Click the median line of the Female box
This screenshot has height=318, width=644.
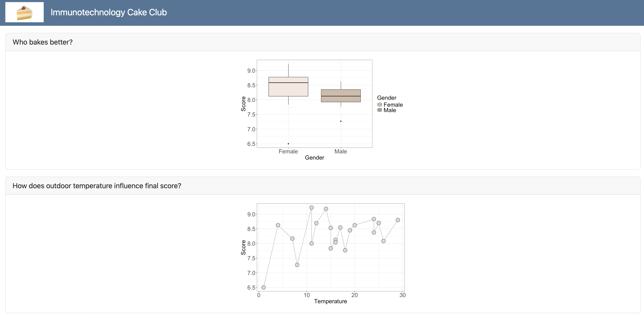pos(288,83)
